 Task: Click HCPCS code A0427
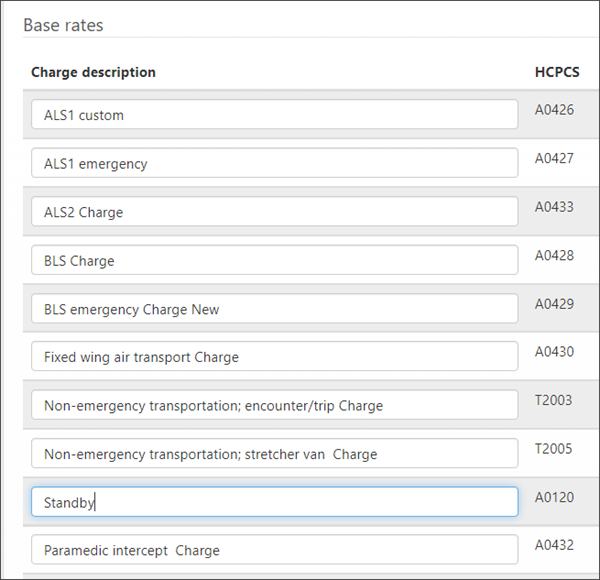click(554, 158)
